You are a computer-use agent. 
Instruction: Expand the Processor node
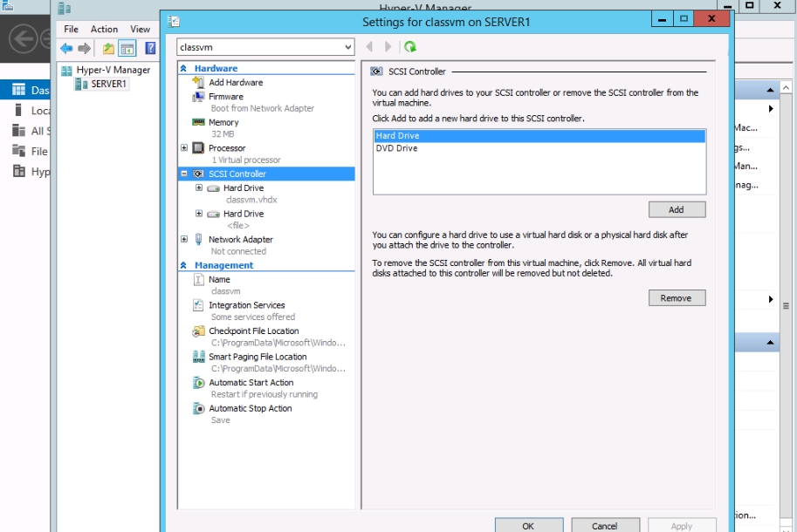pos(184,147)
